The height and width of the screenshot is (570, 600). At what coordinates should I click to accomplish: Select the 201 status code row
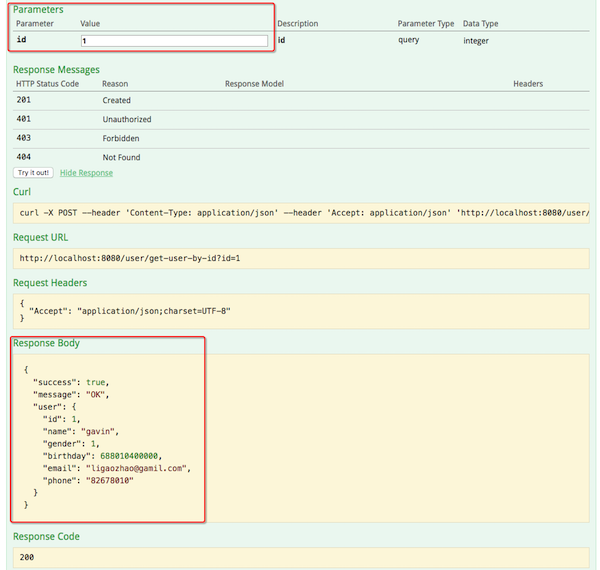pos(301,100)
